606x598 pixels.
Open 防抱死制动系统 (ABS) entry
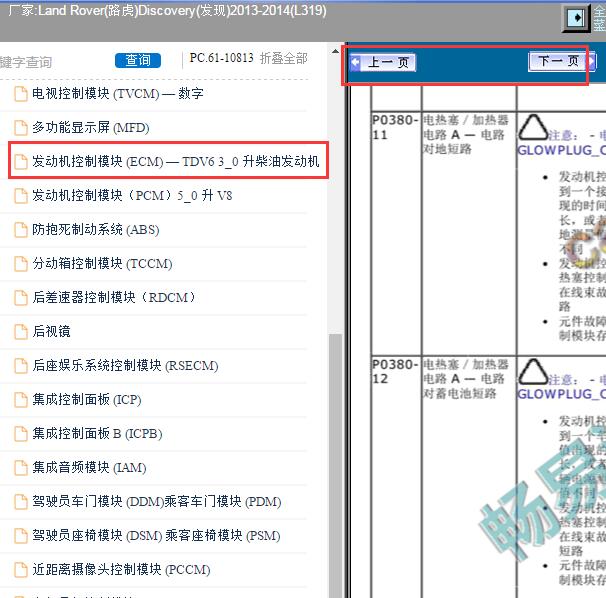(96, 230)
